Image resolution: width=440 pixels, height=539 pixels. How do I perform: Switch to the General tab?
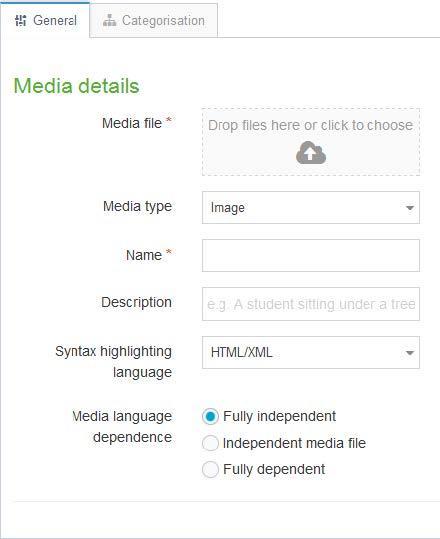pos(45,20)
